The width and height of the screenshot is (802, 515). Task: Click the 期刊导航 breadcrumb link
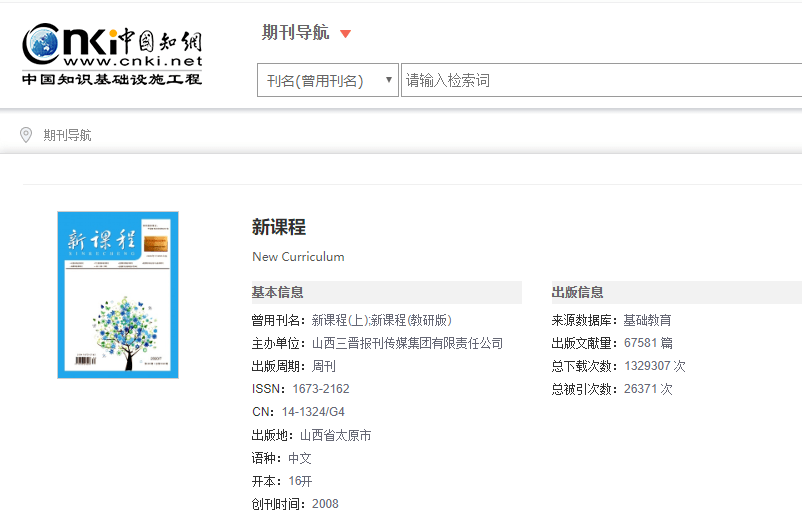[x=68, y=135]
